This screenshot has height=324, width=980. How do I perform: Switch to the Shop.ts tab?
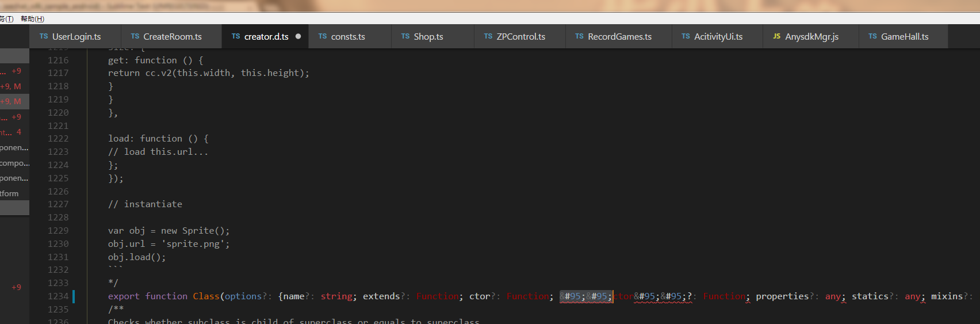[433, 36]
